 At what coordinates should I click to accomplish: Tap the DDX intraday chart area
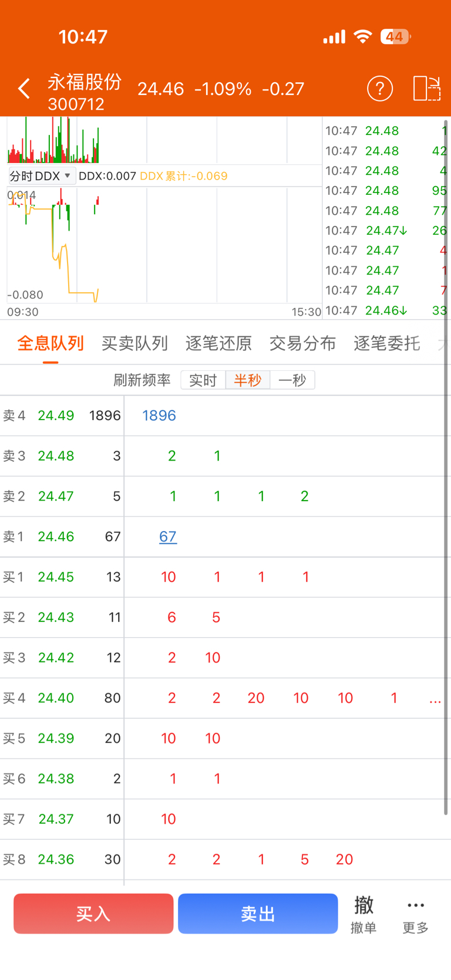164,245
